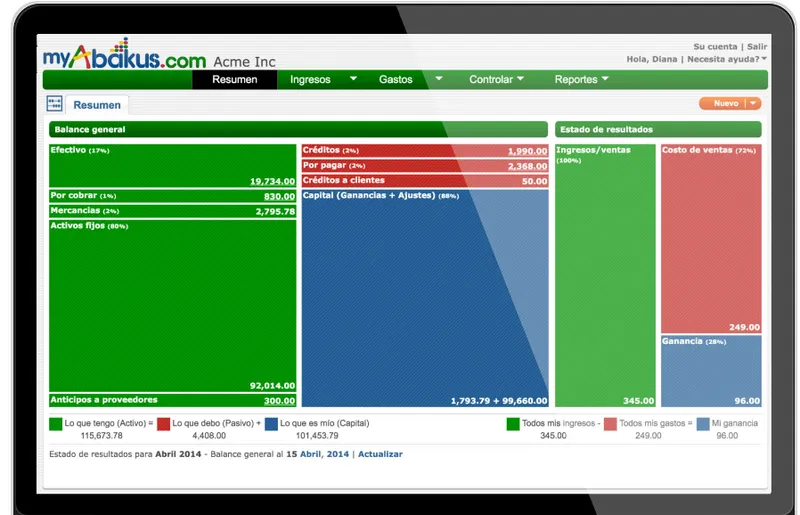Open the Controlar menu
The width and height of the screenshot is (800, 515).
[x=491, y=80]
